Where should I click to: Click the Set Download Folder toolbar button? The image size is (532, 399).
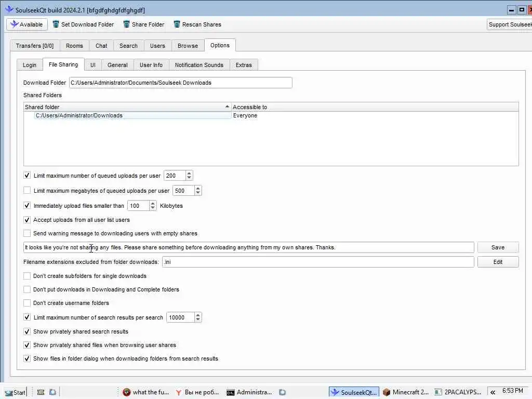point(84,24)
